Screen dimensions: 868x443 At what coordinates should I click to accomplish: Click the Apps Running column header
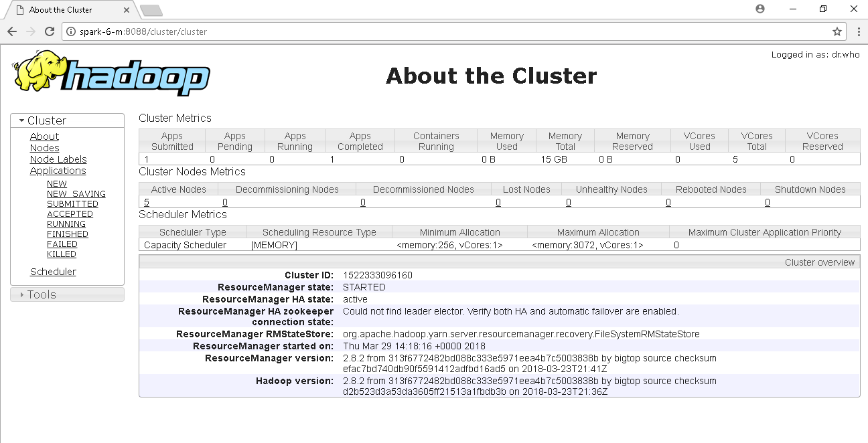(295, 141)
